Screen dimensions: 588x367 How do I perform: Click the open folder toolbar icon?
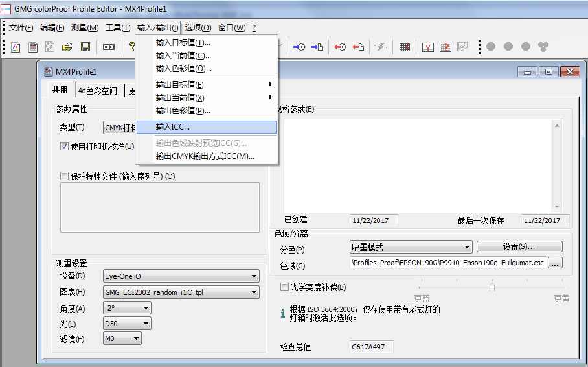tap(67, 47)
